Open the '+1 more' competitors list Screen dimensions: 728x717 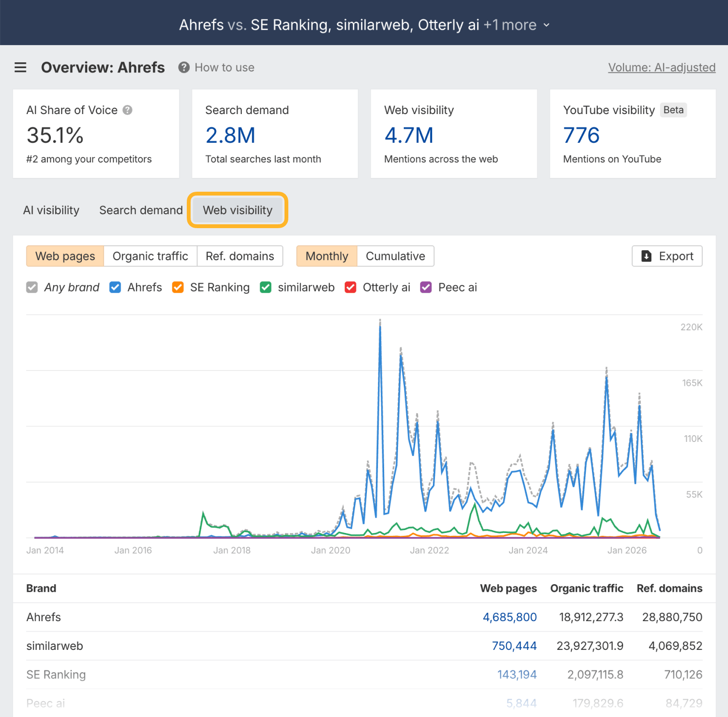click(510, 25)
